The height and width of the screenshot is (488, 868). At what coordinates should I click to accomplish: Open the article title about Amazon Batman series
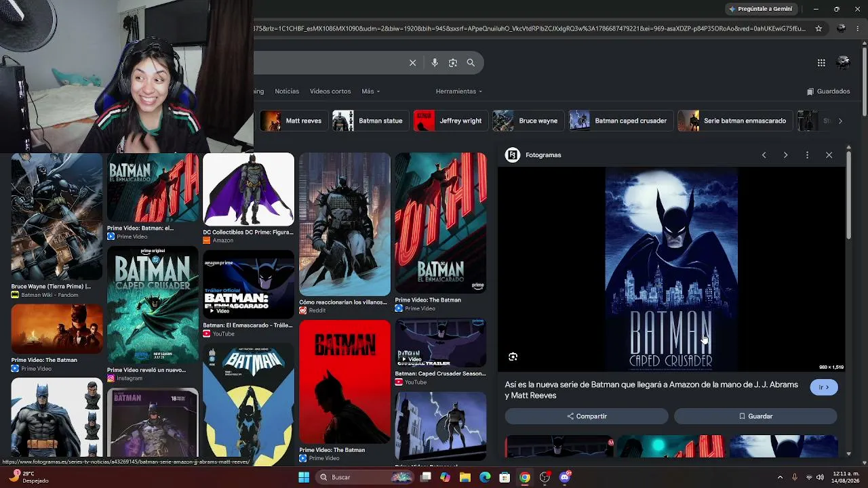click(x=651, y=390)
